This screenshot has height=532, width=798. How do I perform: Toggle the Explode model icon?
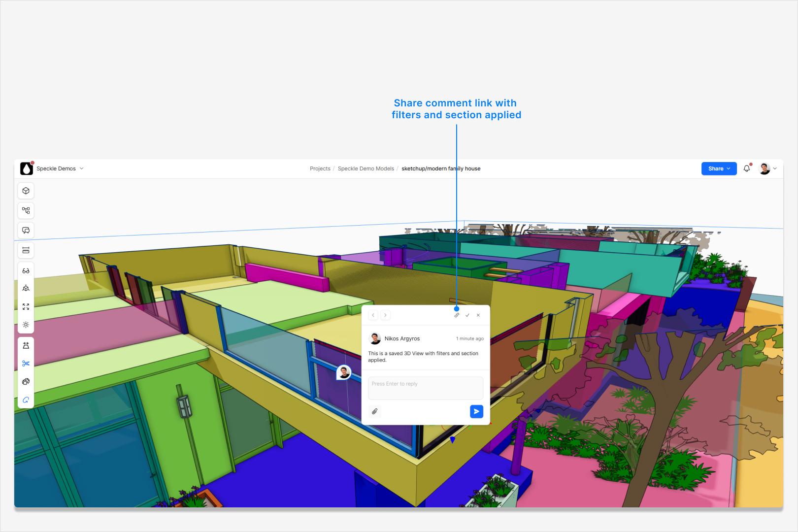(26, 381)
